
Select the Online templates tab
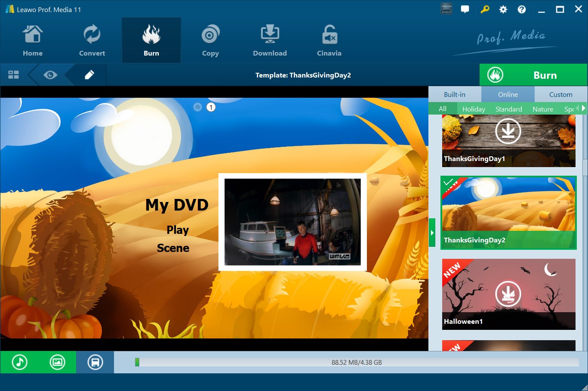coord(508,94)
